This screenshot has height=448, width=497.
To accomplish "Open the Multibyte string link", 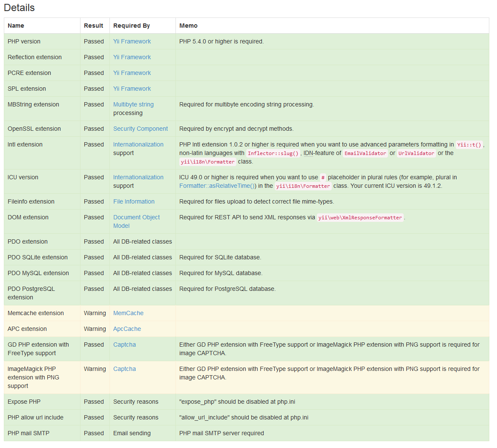I will click(x=133, y=104).
